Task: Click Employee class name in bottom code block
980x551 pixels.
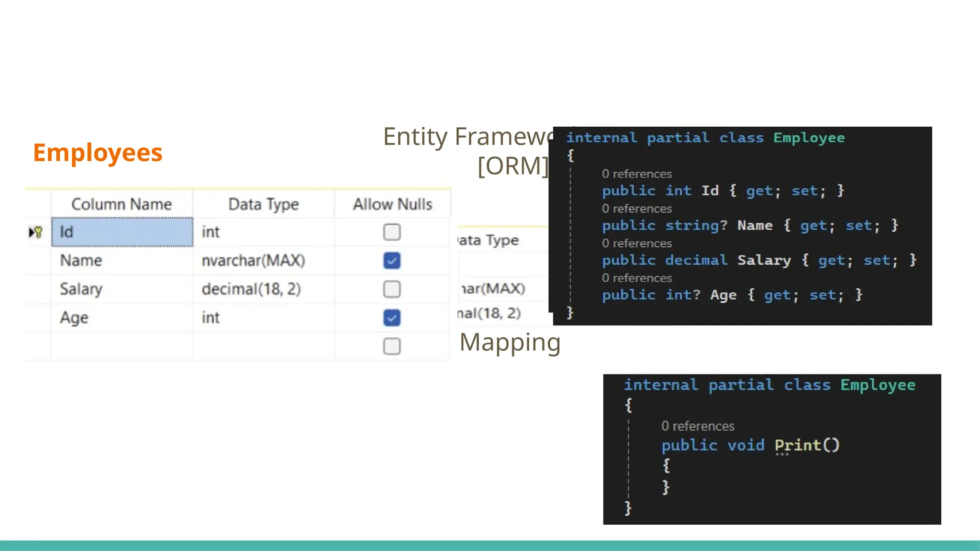Action: (x=878, y=385)
